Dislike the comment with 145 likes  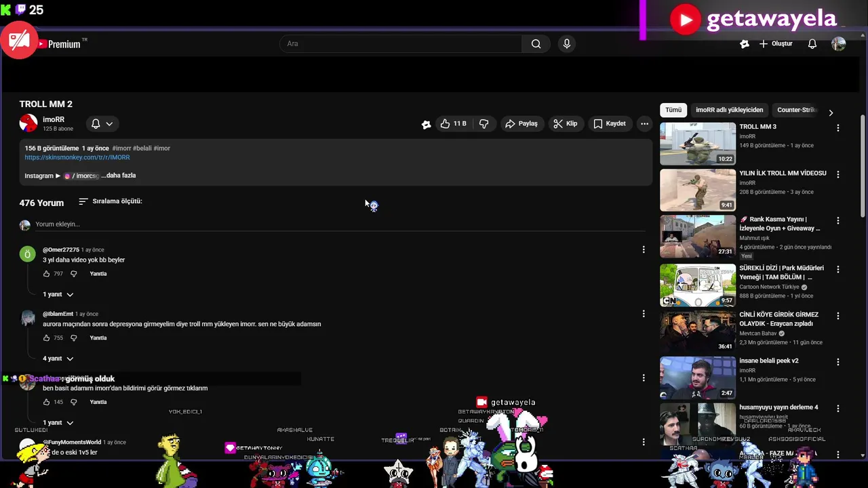click(x=74, y=402)
